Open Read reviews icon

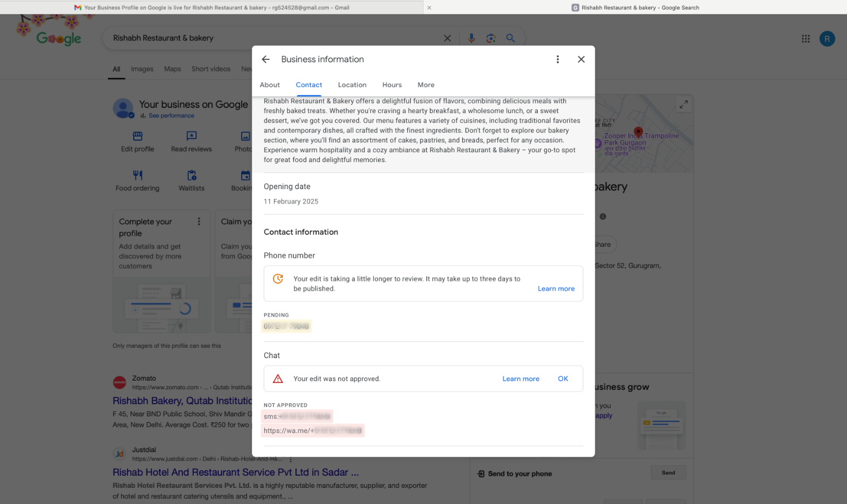[x=192, y=136]
